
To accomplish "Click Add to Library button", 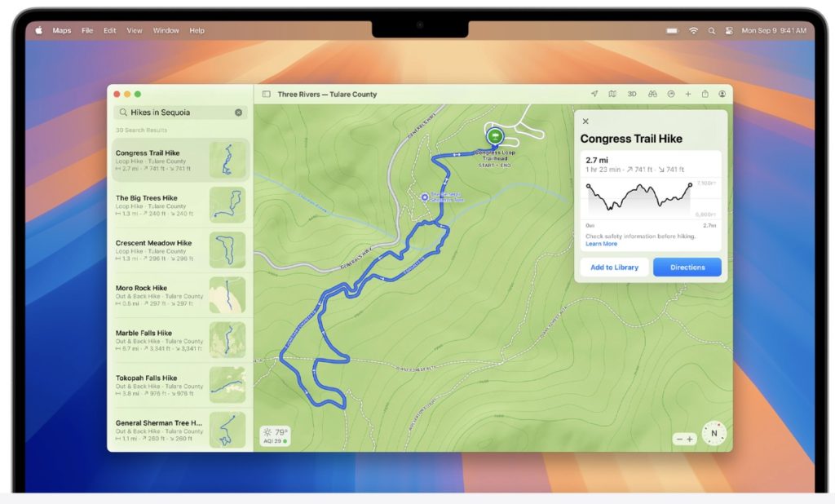I will pyautogui.click(x=614, y=267).
